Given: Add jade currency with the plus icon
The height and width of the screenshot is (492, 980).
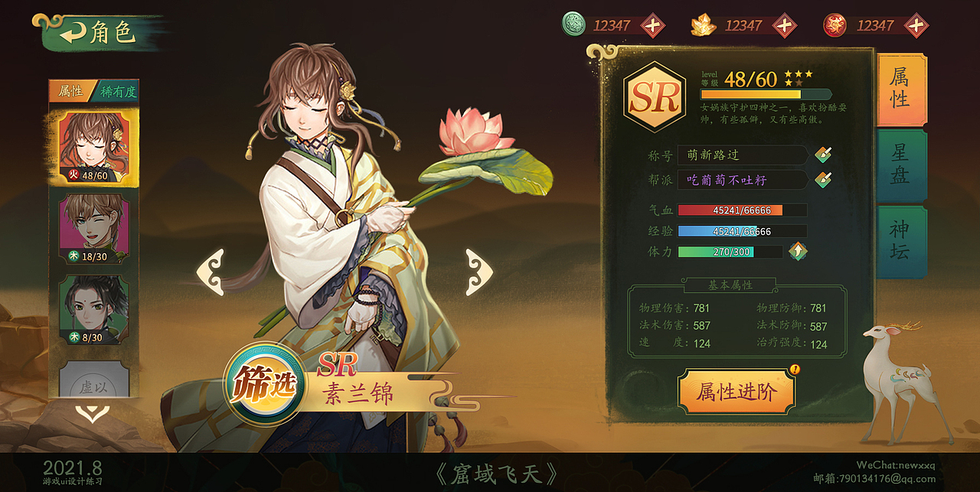Looking at the screenshot, I should click(653, 25).
